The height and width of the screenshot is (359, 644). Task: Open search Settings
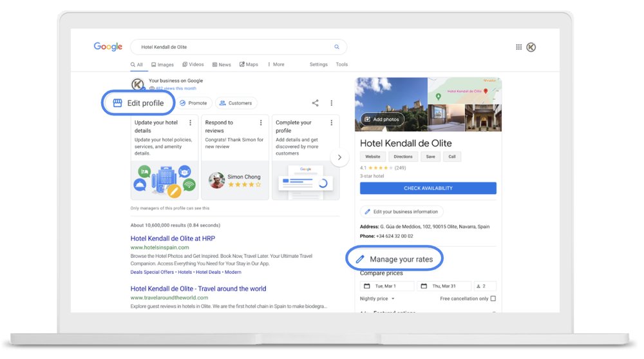(x=318, y=64)
